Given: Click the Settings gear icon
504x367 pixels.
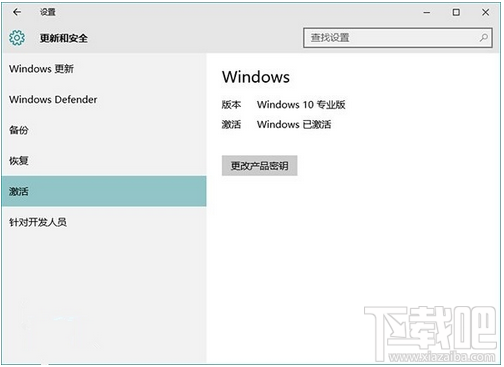Looking at the screenshot, I should (x=17, y=38).
